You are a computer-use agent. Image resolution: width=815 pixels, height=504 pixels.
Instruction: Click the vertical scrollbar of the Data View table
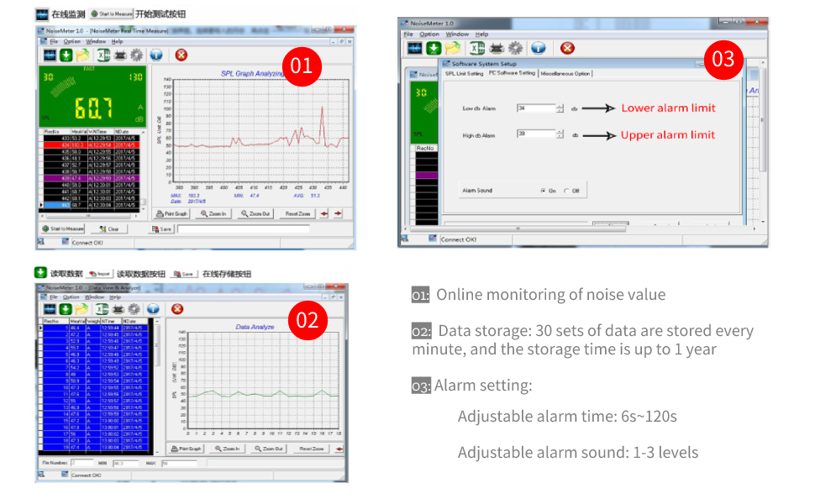[156, 386]
